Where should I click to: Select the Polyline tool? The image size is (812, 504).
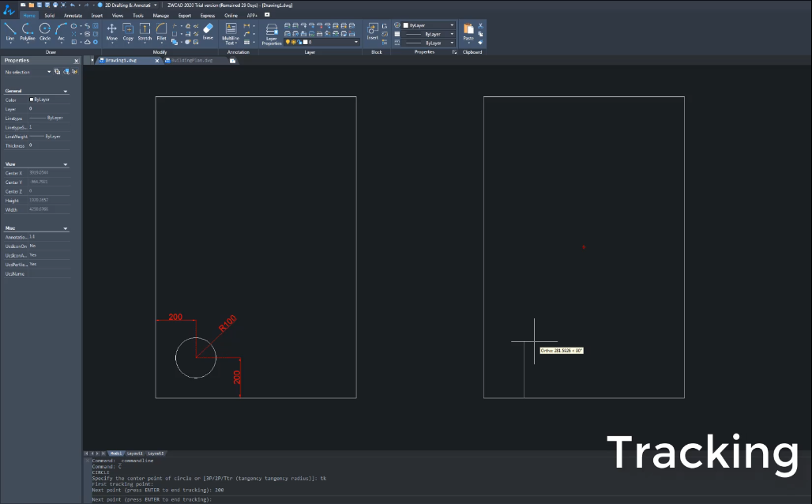click(27, 31)
